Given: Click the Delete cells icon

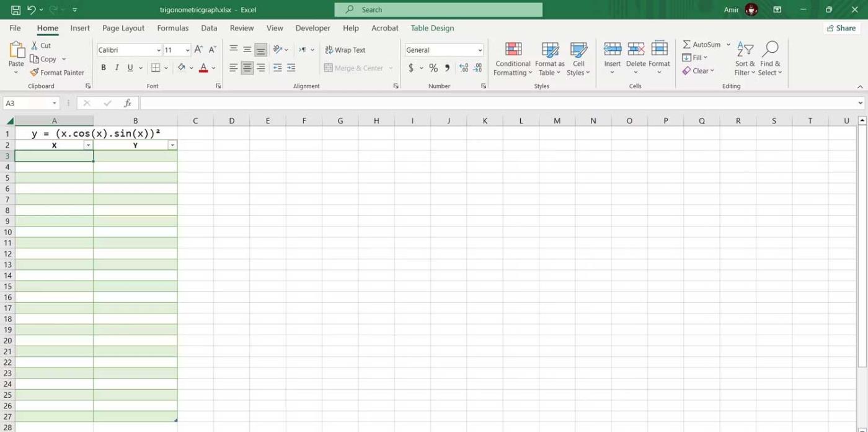Looking at the screenshot, I should [x=635, y=50].
